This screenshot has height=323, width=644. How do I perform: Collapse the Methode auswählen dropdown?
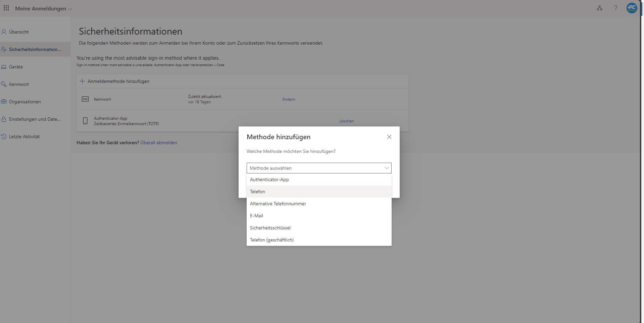[387, 168]
